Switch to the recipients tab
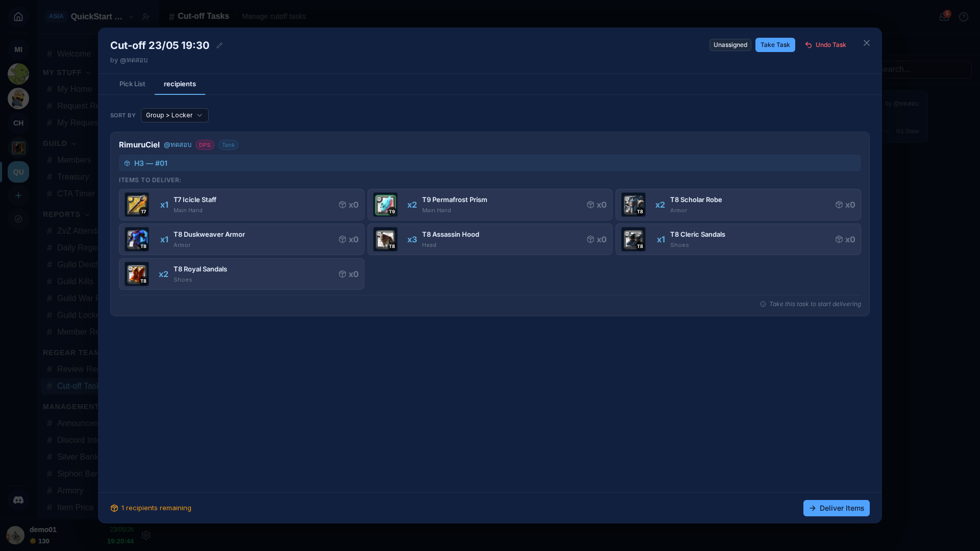Viewport: 980px width, 551px height. pos(180,84)
